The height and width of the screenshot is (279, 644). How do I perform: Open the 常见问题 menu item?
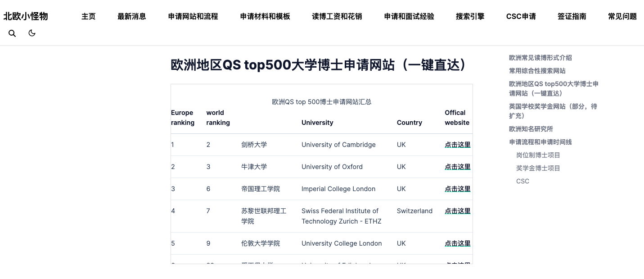pos(622,17)
